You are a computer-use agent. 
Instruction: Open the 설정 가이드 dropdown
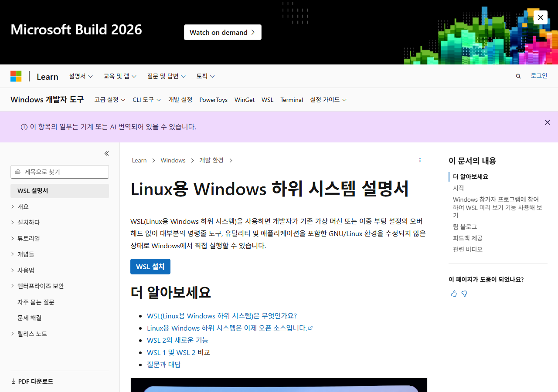[328, 100]
